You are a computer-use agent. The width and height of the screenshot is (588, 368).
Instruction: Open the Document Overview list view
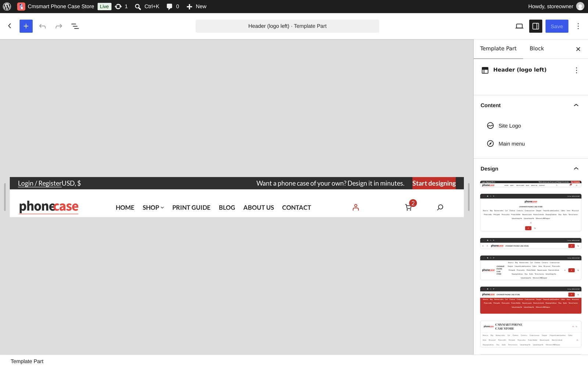(x=75, y=26)
